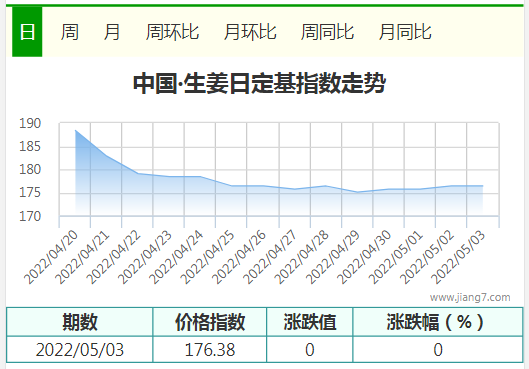
Task: Click the 2022/05/03 axis date label
Action: pyautogui.click(x=458, y=257)
